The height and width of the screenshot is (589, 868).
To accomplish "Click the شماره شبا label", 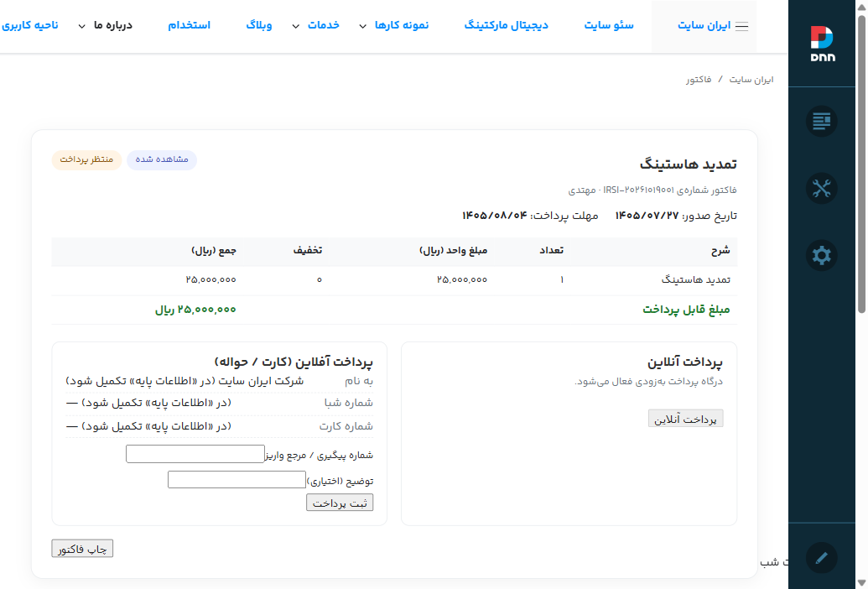I will (x=349, y=403).
